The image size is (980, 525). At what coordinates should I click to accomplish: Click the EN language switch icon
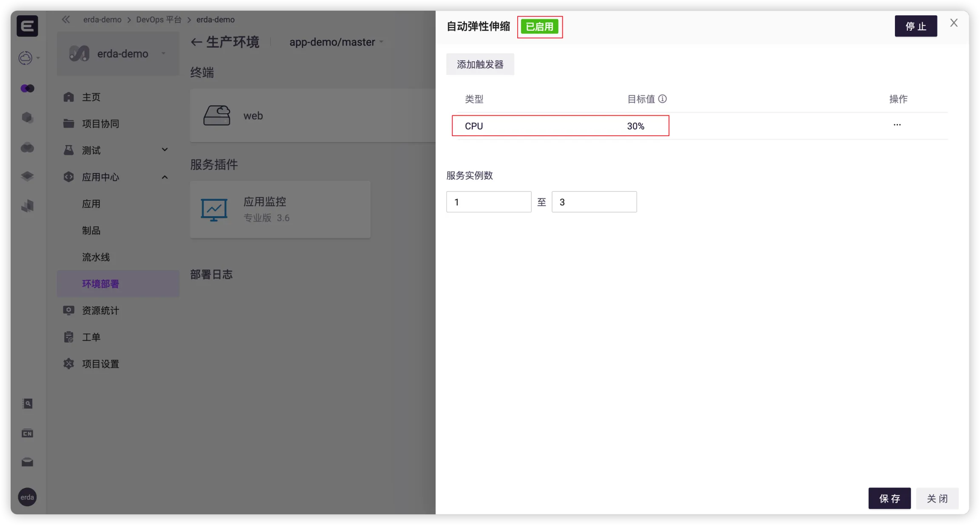(27, 434)
